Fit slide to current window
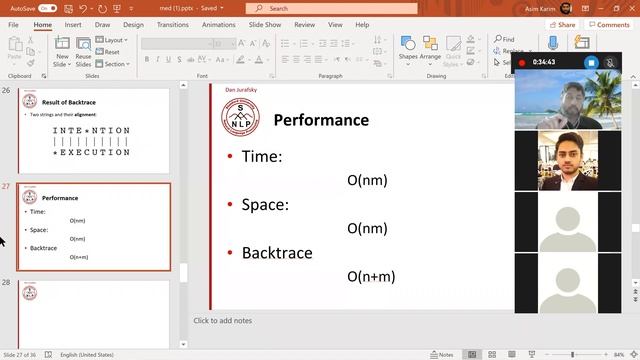 634,354
